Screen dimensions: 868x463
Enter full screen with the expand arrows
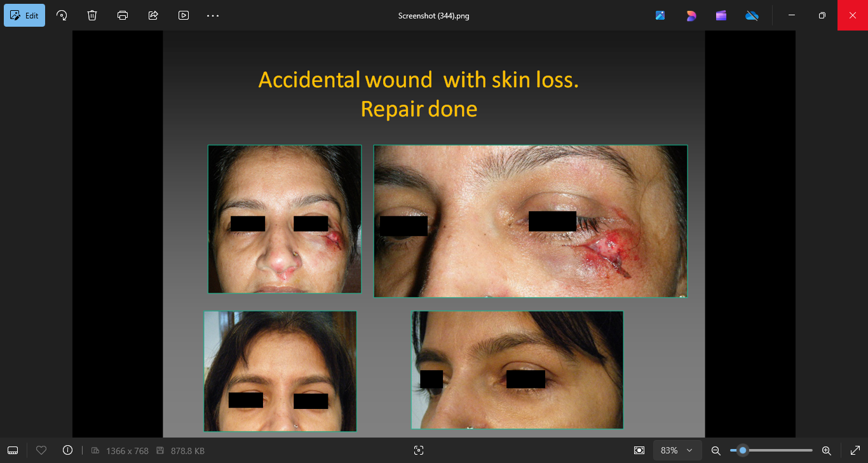(x=855, y=450)
